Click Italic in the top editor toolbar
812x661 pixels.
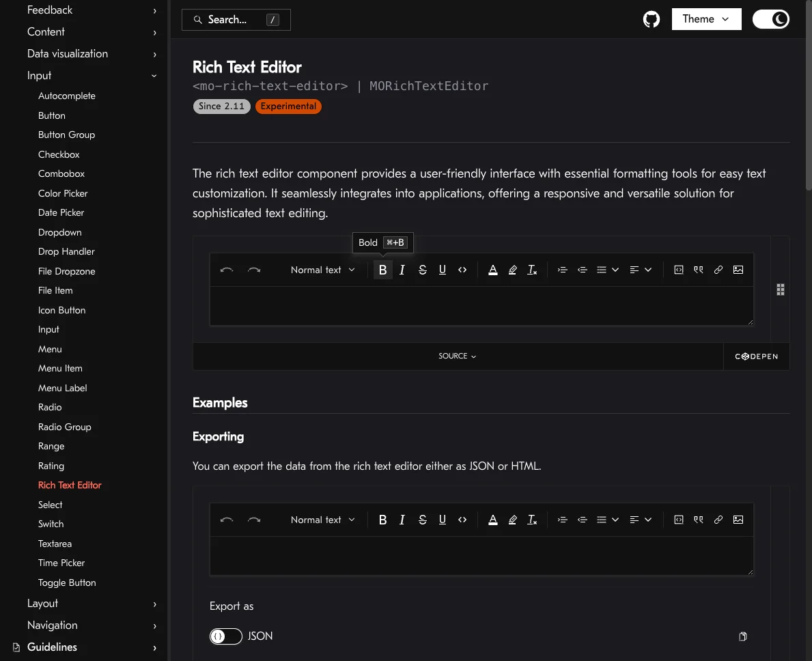pos(402,270)
